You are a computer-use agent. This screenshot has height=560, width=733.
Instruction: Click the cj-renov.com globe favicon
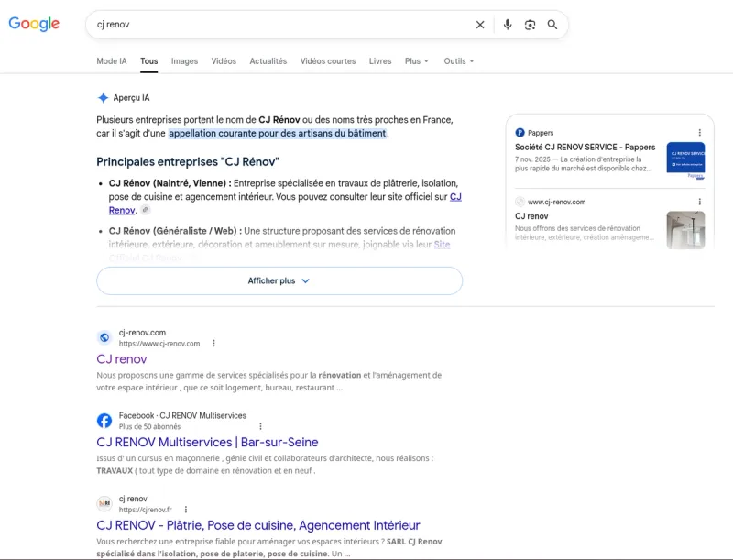coord(104,337)
